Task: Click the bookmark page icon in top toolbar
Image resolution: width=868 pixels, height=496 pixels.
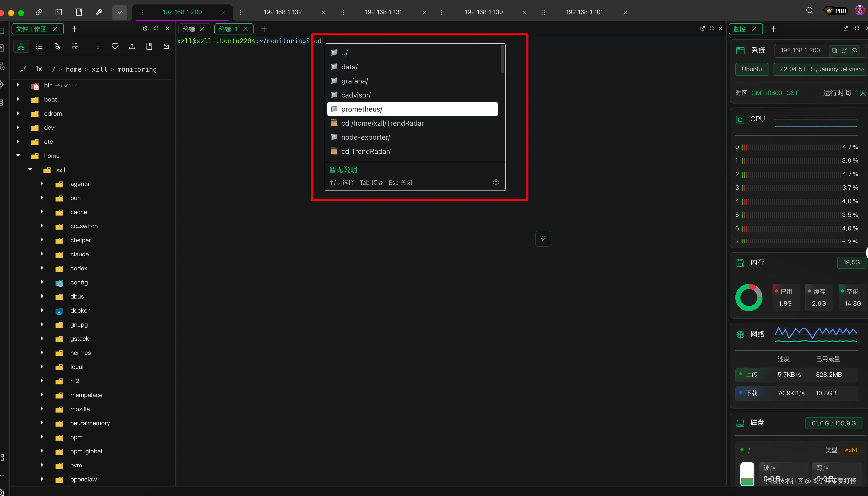Action: click(x=79, y=12)
